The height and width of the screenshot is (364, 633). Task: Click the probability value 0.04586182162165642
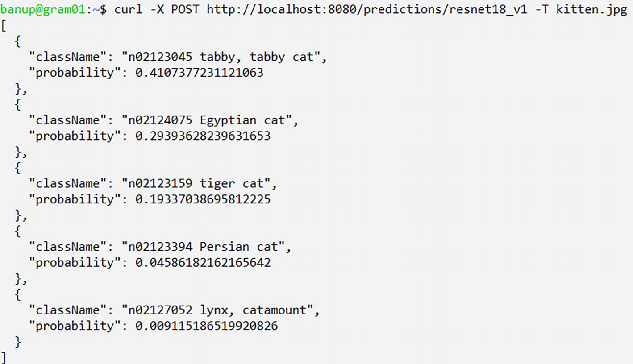pos(203,263)
